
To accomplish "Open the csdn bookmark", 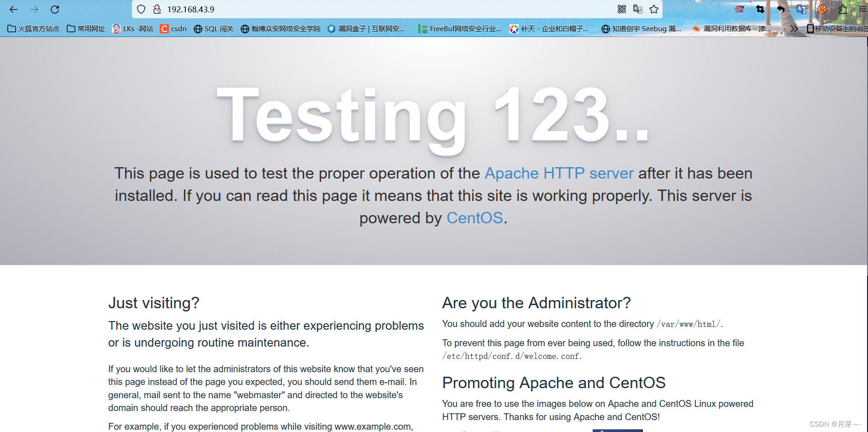I will (x=173, y=28).
